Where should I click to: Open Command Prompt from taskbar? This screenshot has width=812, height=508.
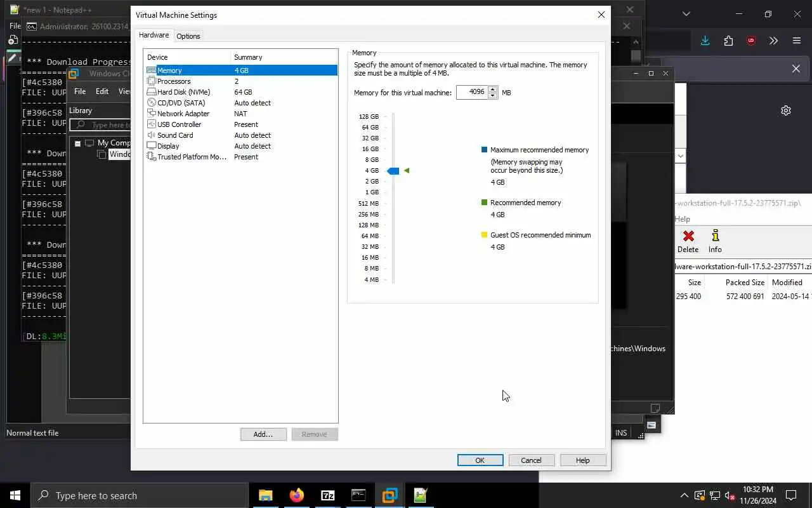coord(359,495)
